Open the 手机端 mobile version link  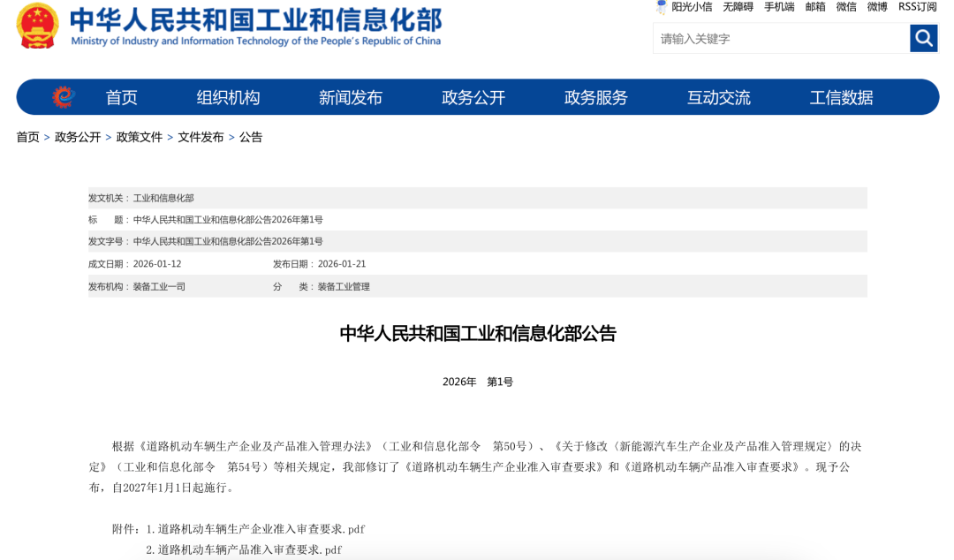[779, 7]
